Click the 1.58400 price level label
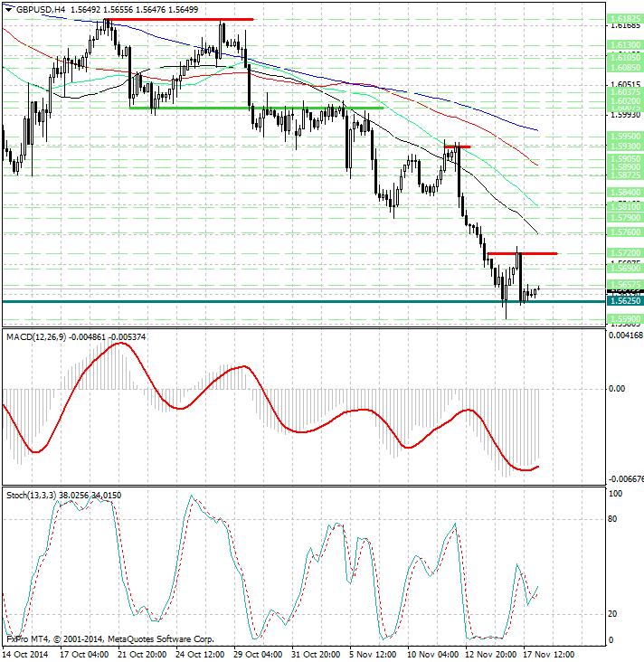 click(x=625, y=192)
